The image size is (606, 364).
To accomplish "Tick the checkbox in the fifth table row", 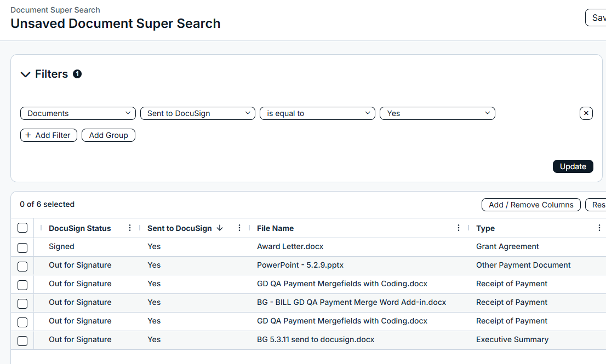I will (x=22, y=322).
